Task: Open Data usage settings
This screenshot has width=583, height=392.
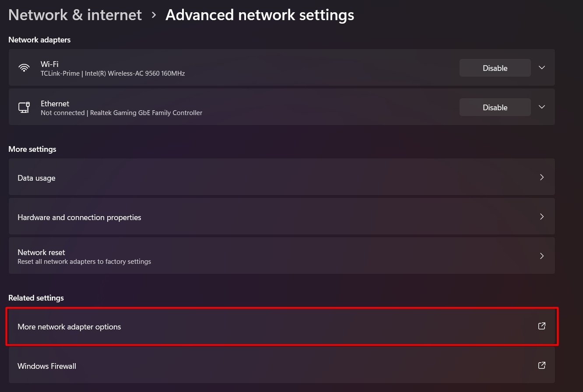Action: pyautogui.click(x=37, y=178)
